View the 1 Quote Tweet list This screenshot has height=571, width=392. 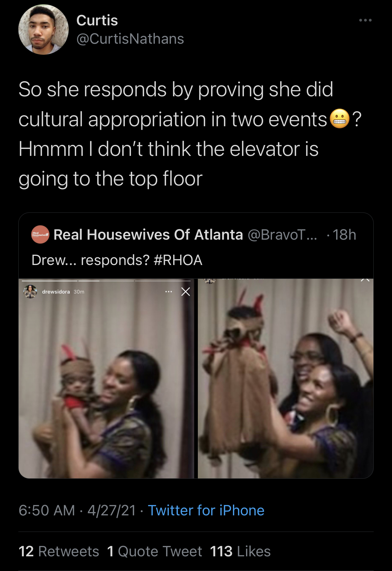155,551
